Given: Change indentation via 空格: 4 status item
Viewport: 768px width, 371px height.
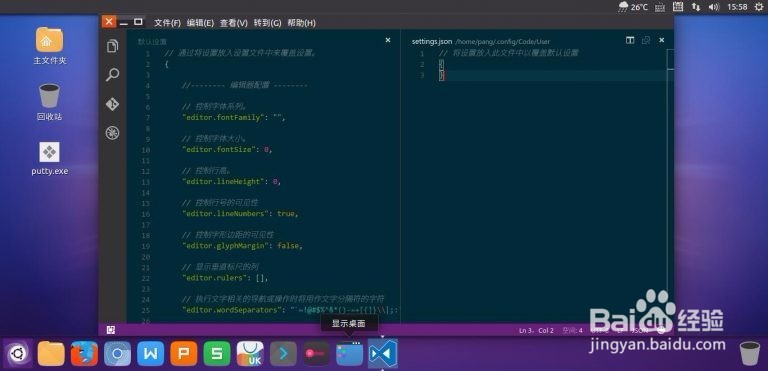Looking at the screenshot, I should click(x=572, y=330).
